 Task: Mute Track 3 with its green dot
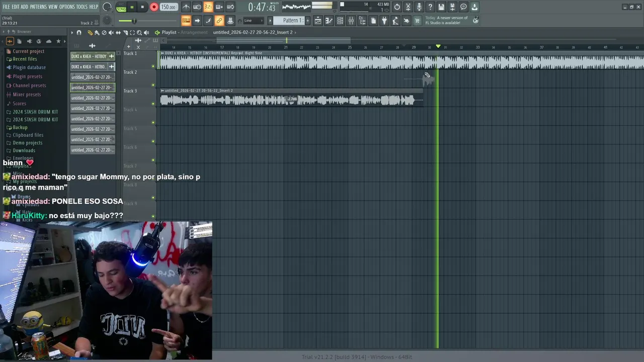153,104
